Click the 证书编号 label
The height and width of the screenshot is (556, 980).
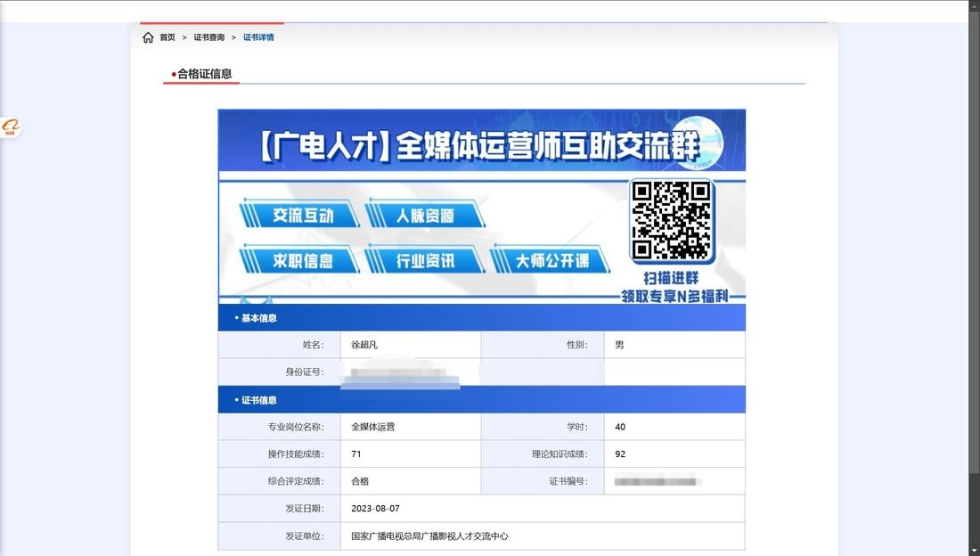click(x=568, y=481)
